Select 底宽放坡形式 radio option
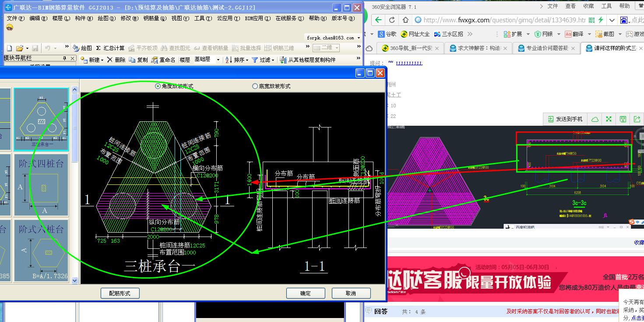This screenshot has height=322, width=644. pos(255,86)
